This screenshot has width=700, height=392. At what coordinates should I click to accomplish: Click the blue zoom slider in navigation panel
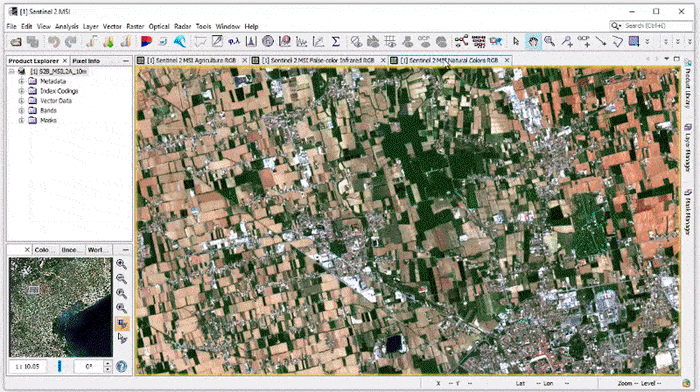(x=59, y=366)
